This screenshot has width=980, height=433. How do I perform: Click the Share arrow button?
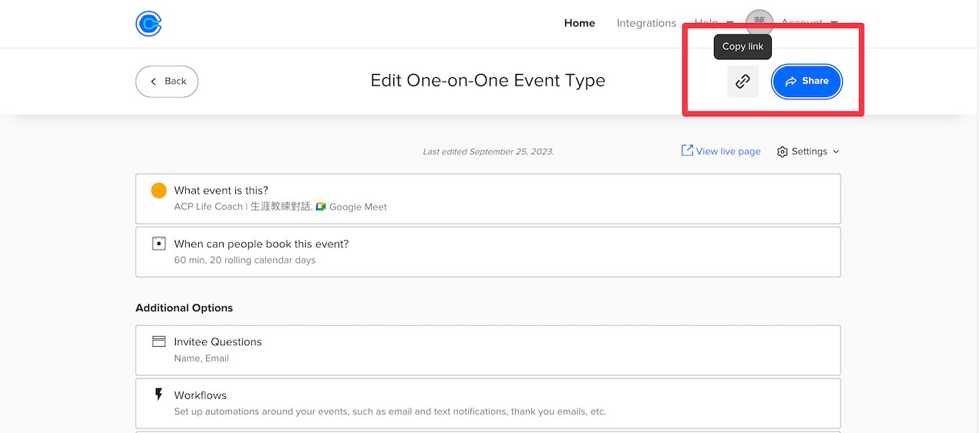pyautogui.click(x=807, y=81)
